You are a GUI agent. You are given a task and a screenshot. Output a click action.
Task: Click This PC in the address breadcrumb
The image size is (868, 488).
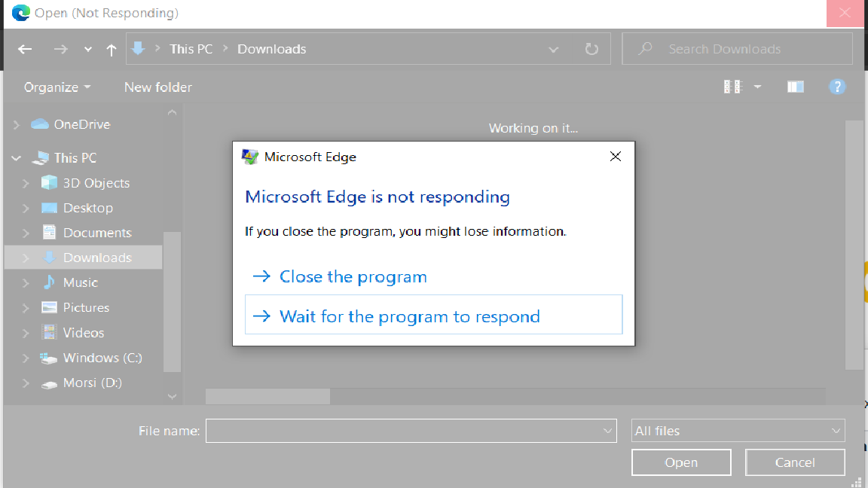pyautogui.click(x=191, y=48)
